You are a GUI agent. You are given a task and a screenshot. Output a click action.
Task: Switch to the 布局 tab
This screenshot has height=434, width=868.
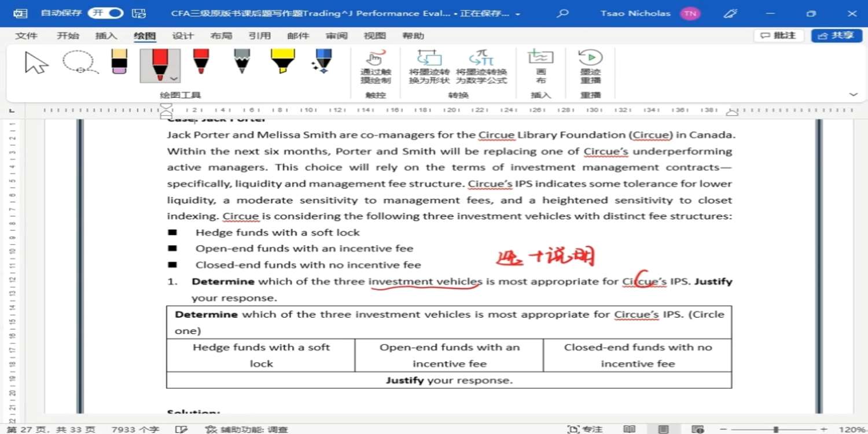click(221, 36)
